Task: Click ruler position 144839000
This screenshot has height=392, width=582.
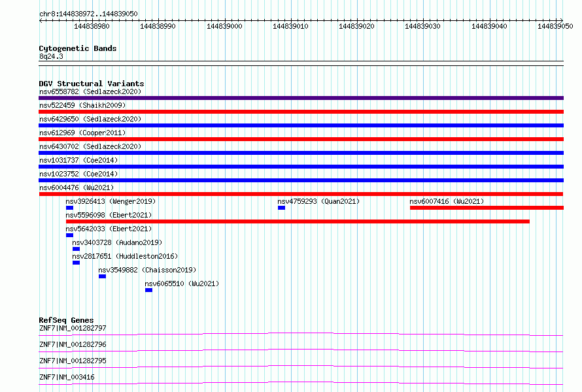Action: point(224,26)
